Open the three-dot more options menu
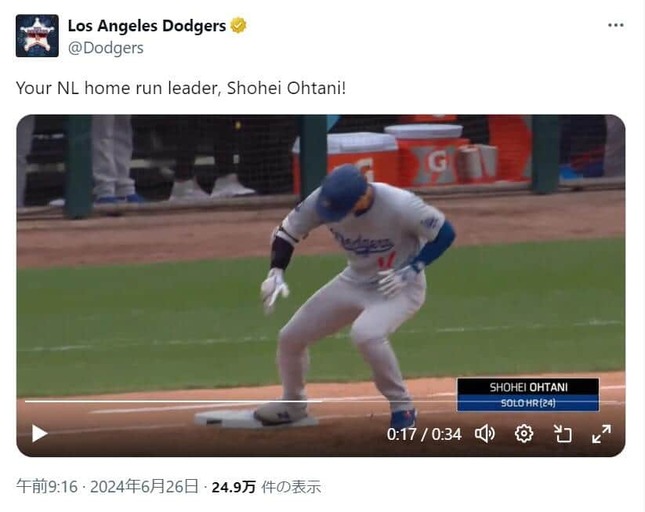This screenshot has width=645, height=512. (x=615, y=25)
